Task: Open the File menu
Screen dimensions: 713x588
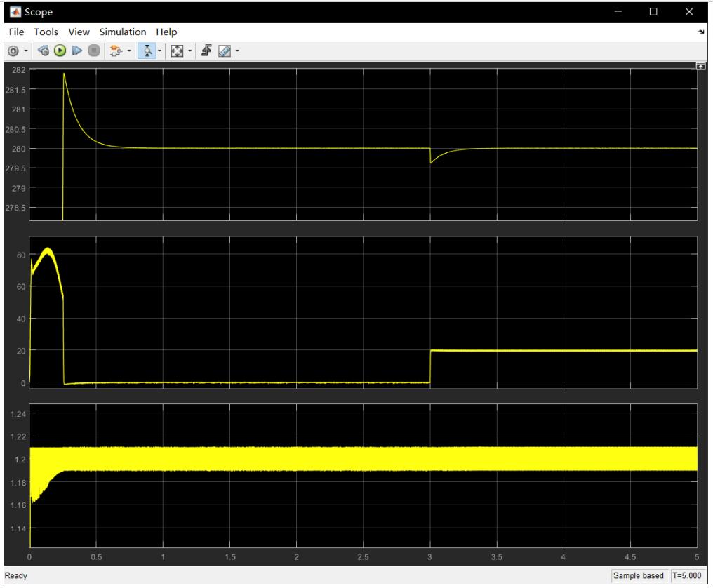Action: (16, 32)
